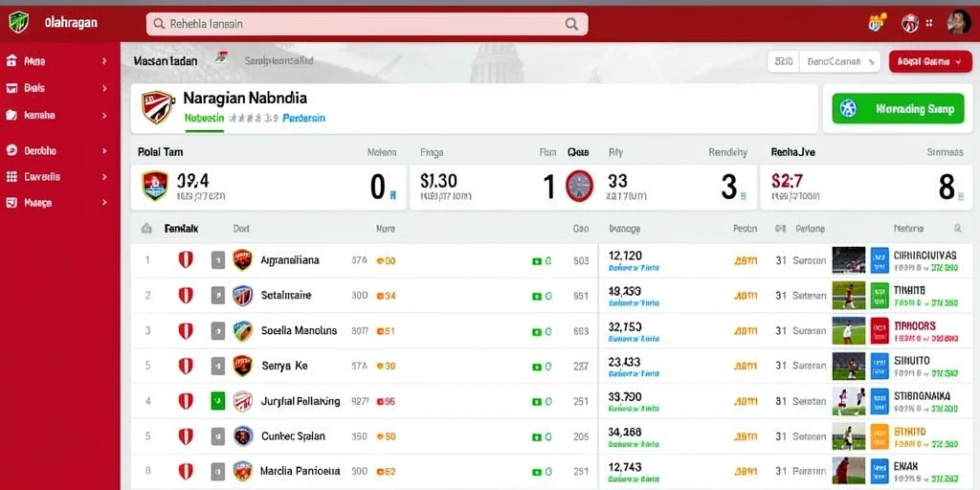Click the Jurylial Pellanang club badge
Viewport: 980px width, 490px height.
[242, 401]
